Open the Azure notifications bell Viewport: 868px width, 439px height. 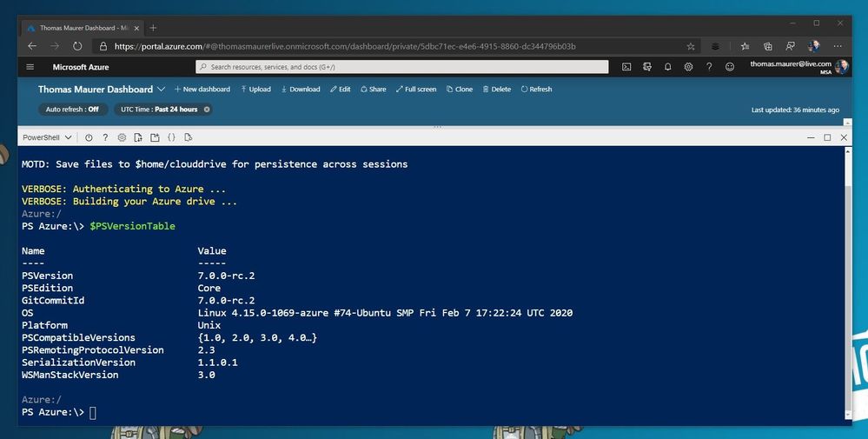pyautogui.click(x=667, y=67)
